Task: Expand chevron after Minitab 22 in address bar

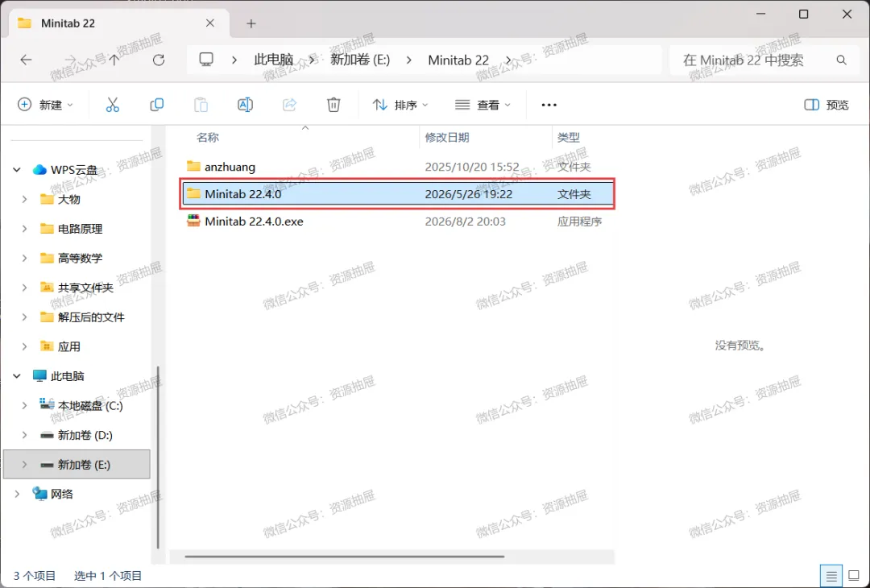Action: (509, 60)
